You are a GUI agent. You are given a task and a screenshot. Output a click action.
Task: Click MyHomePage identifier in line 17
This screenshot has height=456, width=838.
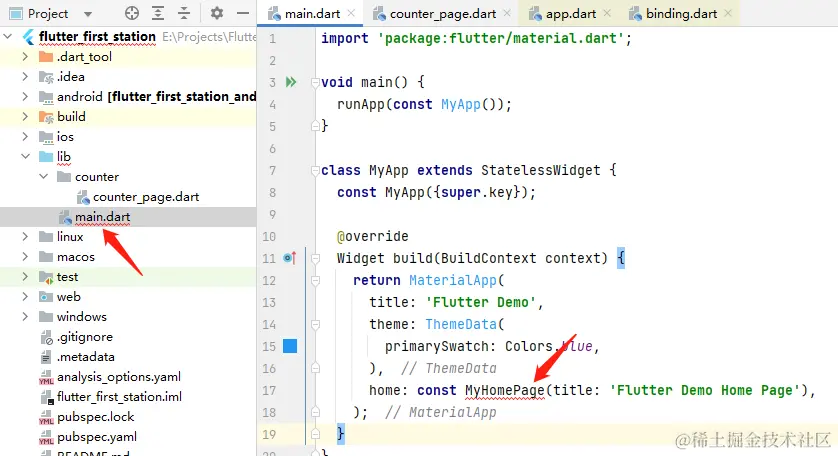504,390
